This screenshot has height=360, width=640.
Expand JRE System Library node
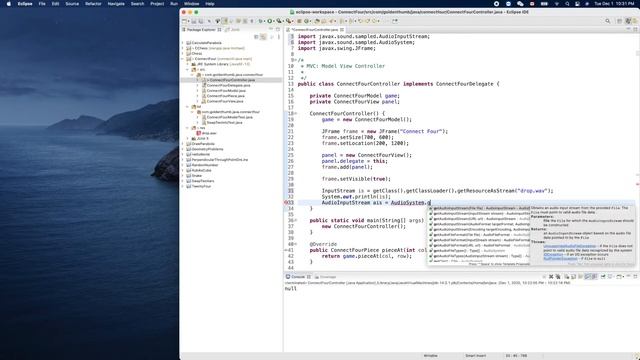pyautogui.click(x=188, y=64)
